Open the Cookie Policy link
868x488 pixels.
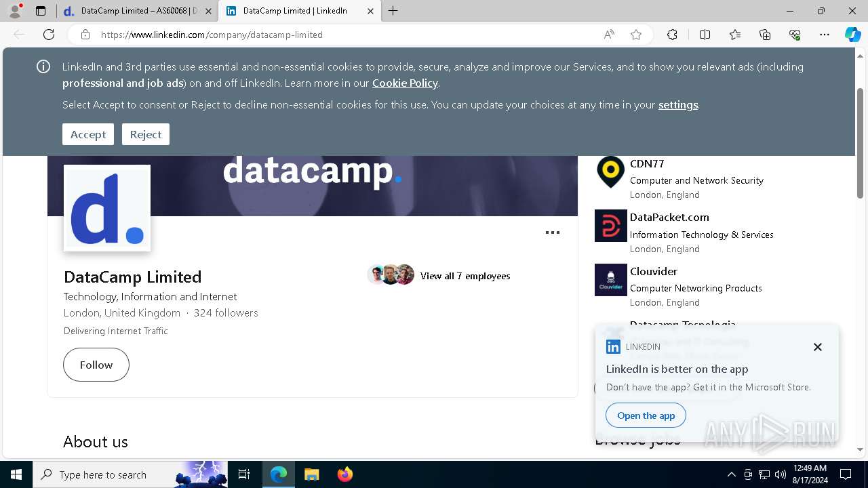(x=405, y=83)
